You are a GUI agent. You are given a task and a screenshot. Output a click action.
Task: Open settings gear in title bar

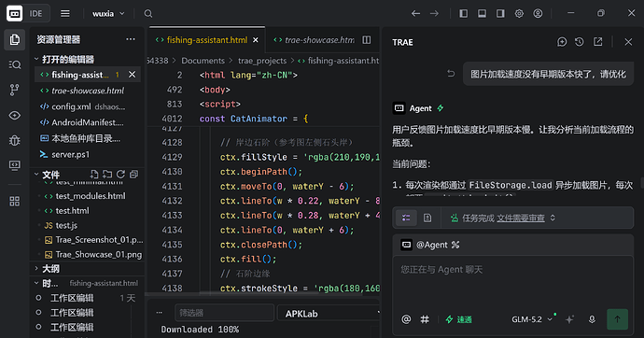pos(519,14)
